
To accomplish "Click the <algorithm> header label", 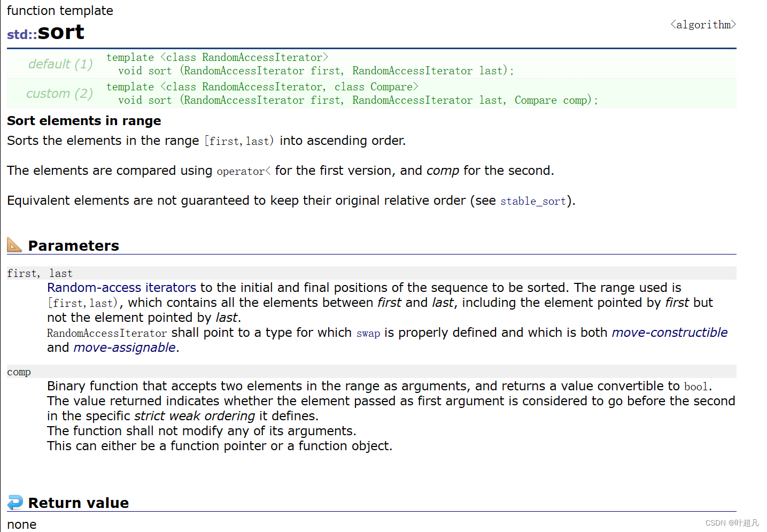I will (703, 25).
